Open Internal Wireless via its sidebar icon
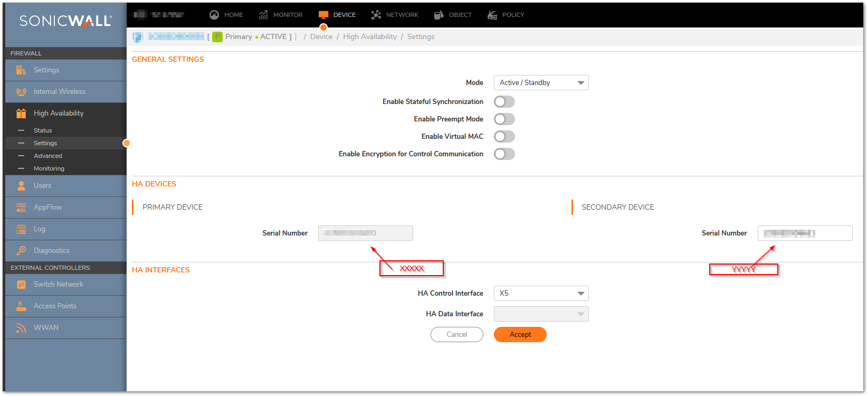This screenshot has width=868, height=396. (21, 92)
